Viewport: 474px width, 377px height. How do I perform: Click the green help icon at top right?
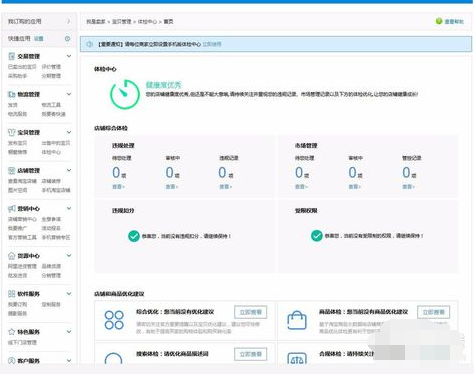439,21
